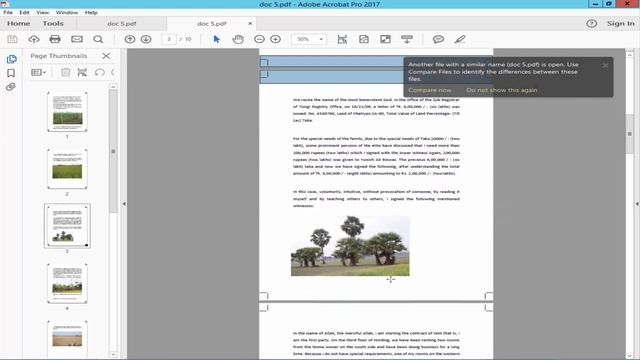Click Sign In

620,24
